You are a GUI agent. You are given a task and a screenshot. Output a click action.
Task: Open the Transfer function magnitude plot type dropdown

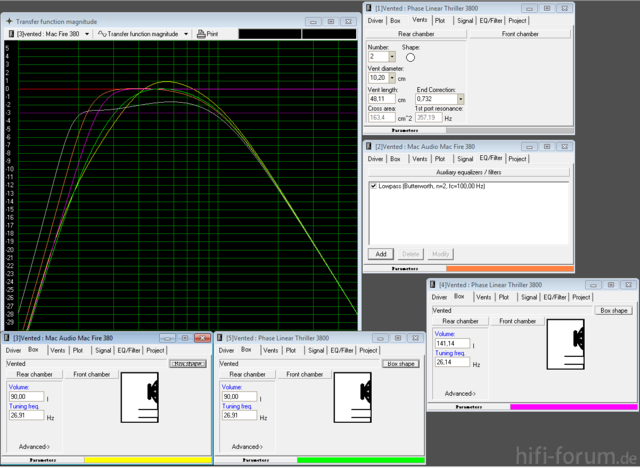[x=186, y=34]
